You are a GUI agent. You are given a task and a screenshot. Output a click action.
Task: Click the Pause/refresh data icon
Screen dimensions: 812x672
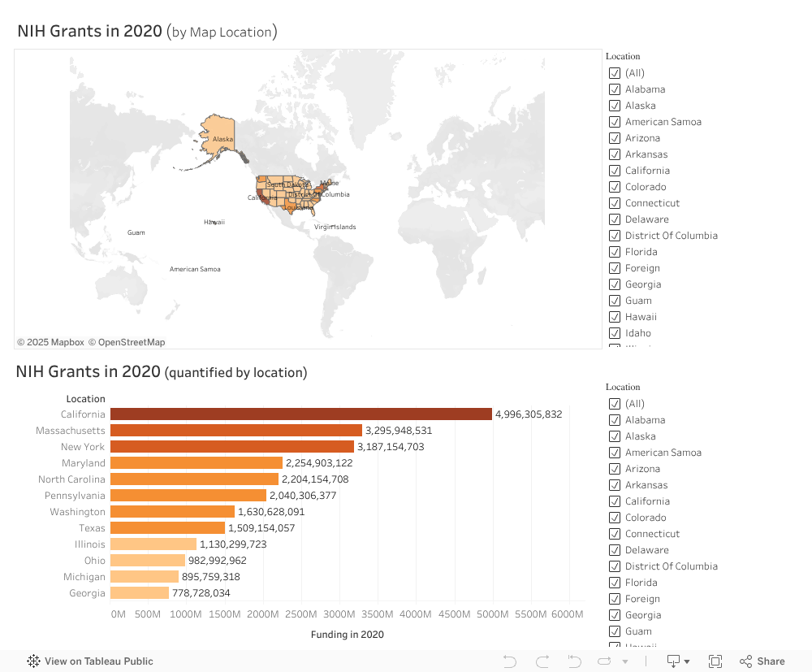pyautogui.click(x=604, y=661)
